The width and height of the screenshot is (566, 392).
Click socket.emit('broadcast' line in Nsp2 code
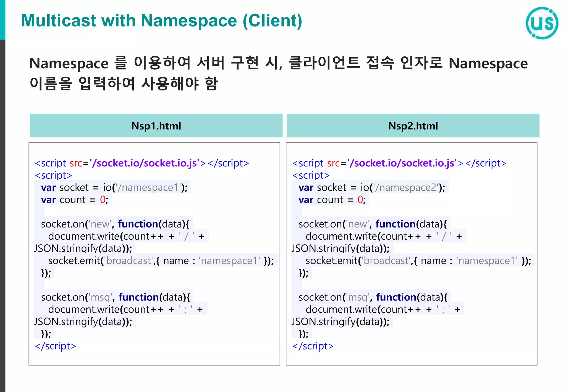pyautogui.click(x=418, y=261)
